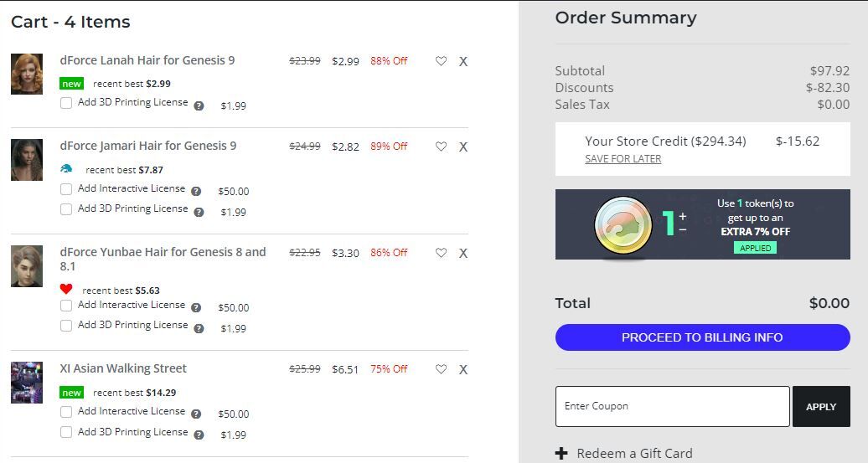868x463 pixels.
Task: Click SAVE FOR LATER store credit link
Action: pyautogui.click(x=623, y=159)
